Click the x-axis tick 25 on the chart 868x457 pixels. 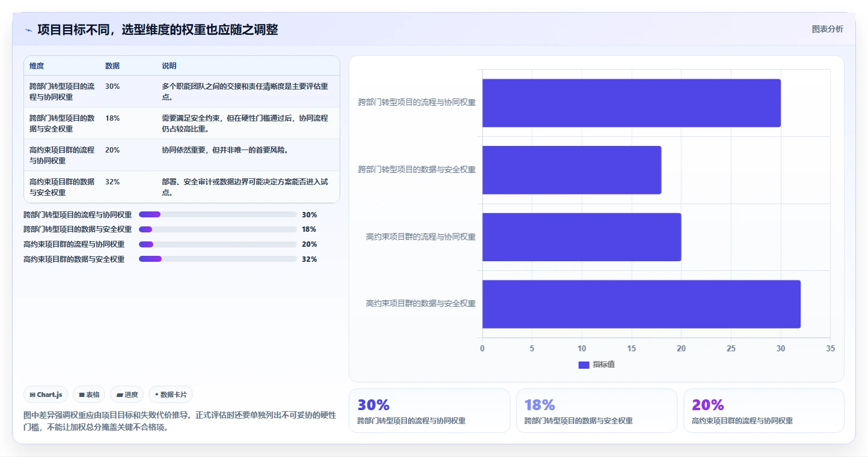[731, 348]
